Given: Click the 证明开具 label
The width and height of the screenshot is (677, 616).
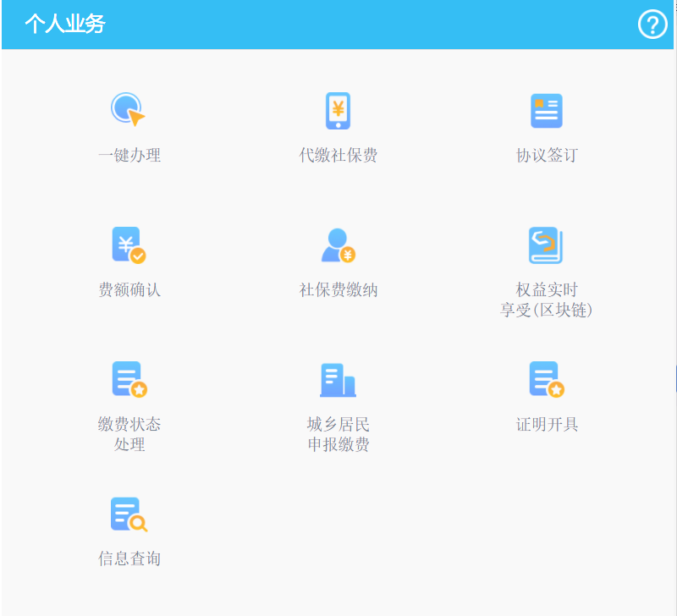Looking at the screenshot, I should coord(547,424).
